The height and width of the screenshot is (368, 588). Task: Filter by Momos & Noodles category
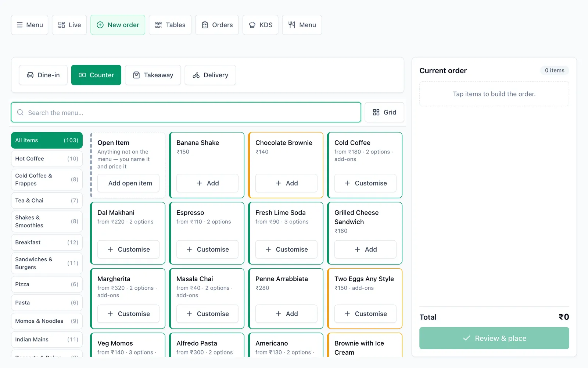point(47,321)
